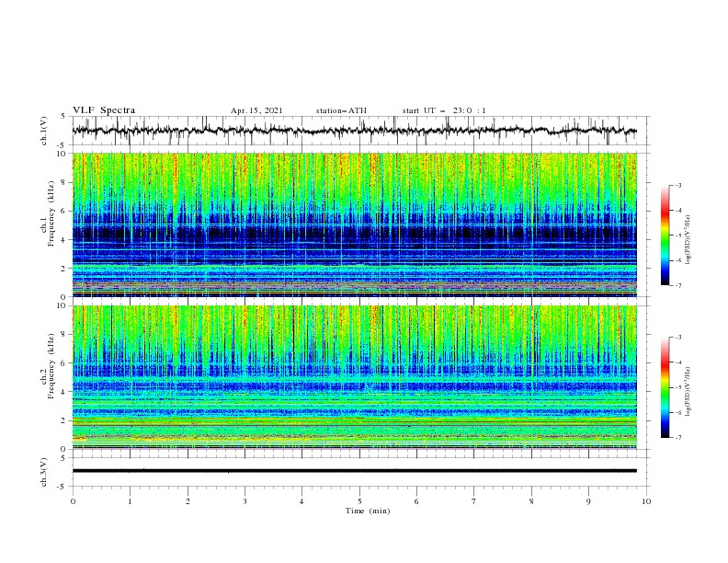Click the ch.1(V) waveform axis label

point(44,131)
